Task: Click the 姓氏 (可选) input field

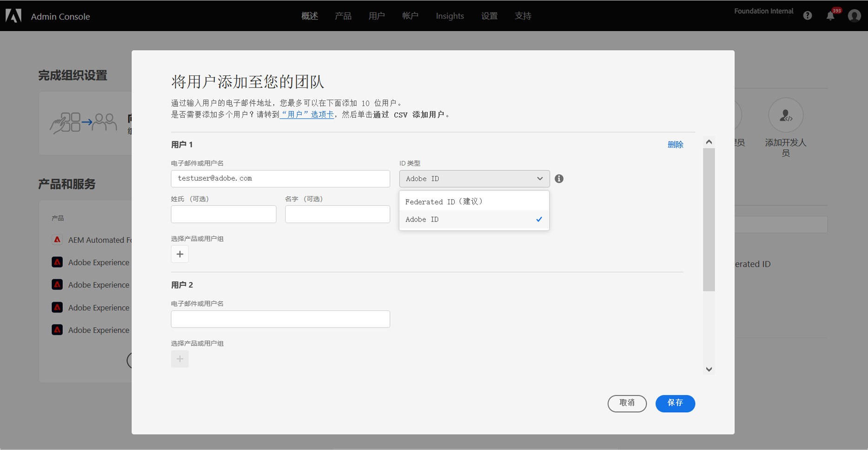Action: (x=224, y=214)
